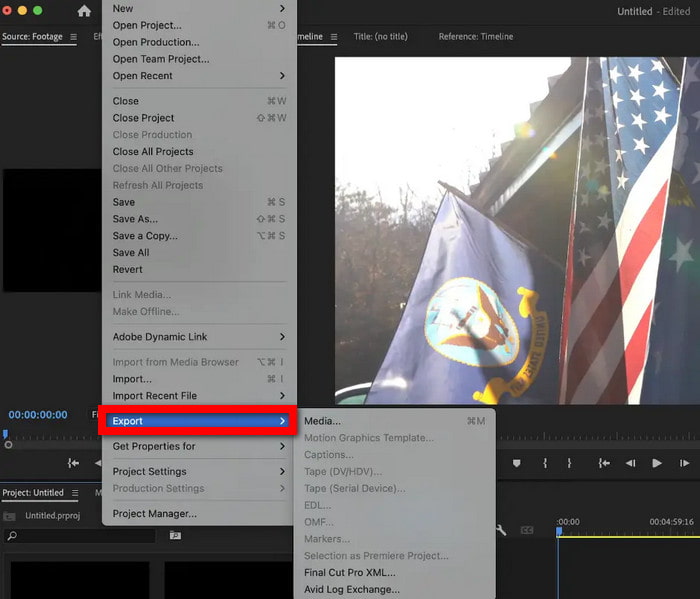Select Avid Log Exchange... export option
Screen dimensions: 700x599
(x=395, y=590)
